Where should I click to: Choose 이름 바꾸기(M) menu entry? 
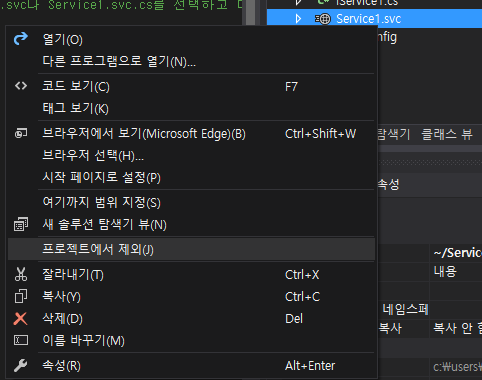click(x=191, y=340)
